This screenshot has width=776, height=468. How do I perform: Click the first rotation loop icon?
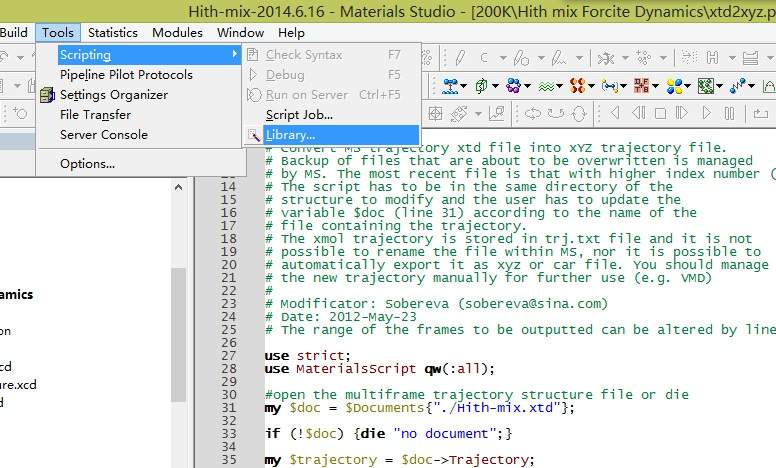tap(532, 114)
